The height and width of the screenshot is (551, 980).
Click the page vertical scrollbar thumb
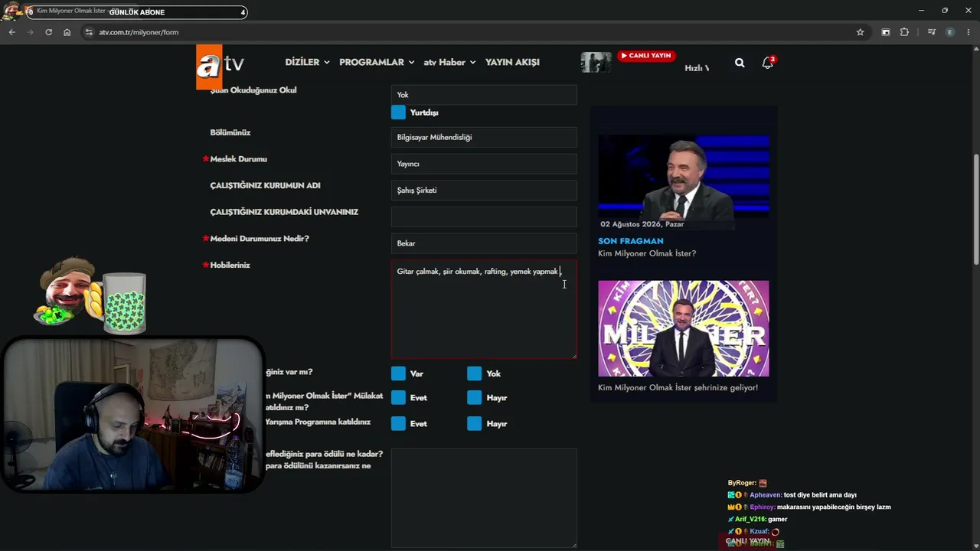pyautogui.click(x=976, y=210)
